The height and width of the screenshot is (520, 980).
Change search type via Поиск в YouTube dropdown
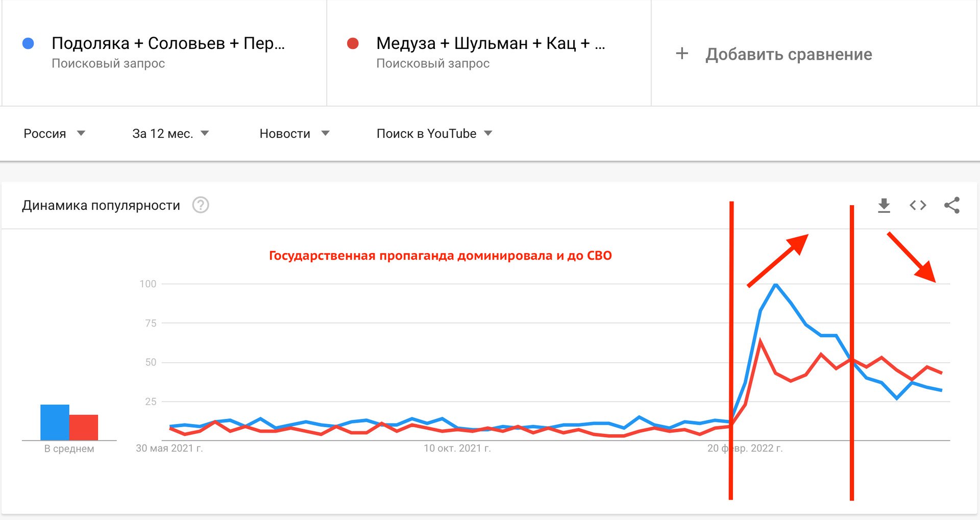click(433, 133)
